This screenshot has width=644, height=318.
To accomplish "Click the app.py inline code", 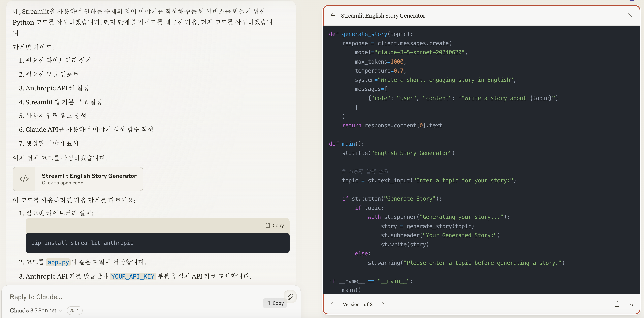I will pyautogui.click(x=58, y=262).
